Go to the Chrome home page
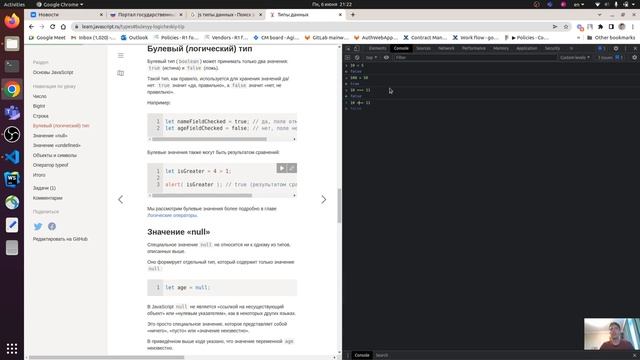This screenshot has height=360, width=640. (63, 27)
